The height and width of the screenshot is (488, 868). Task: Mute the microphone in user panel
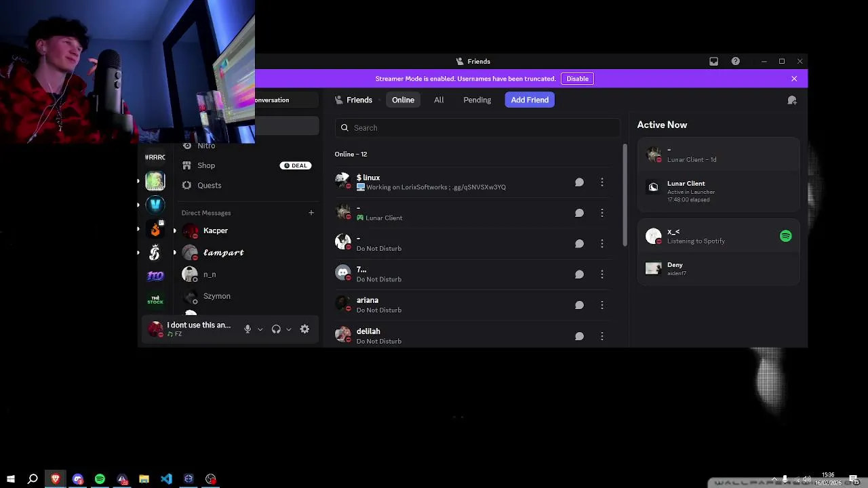[248, 329]
